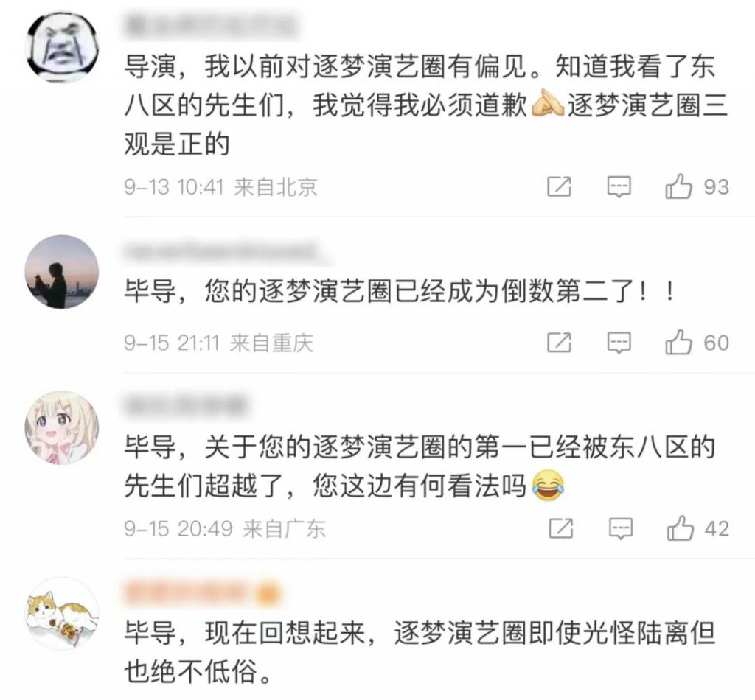Open the crying meme face avatar profile
The image size is (755, 700).
click(x=62, y=47)
